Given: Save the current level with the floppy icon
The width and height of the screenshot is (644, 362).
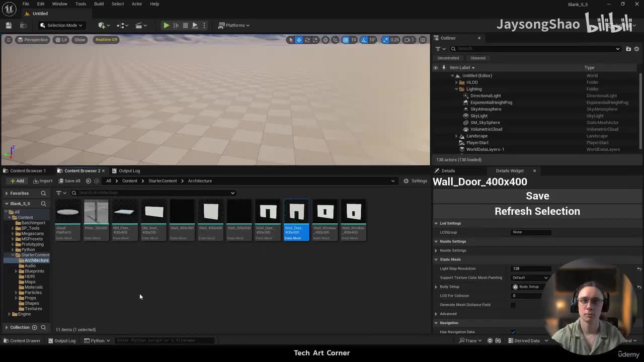Looking at the screenshot, I should point(9,25).
